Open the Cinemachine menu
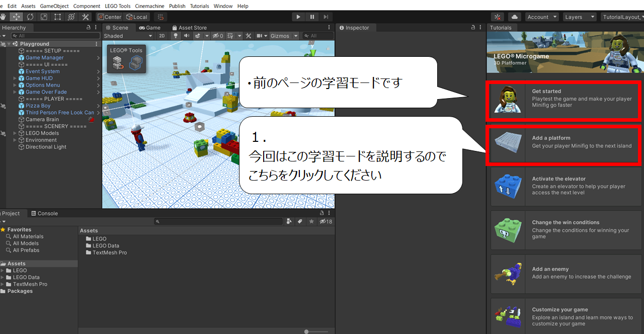The image size is (644, 334). 148,6
